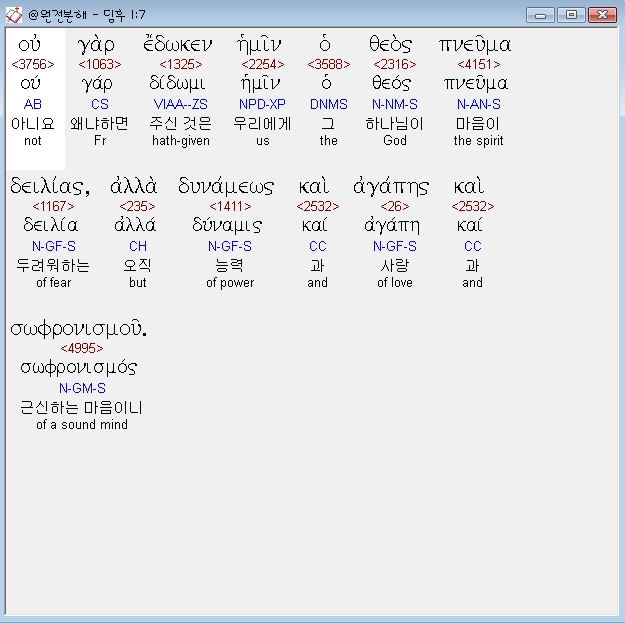The width and height of the screenshot is (625, 623).
Task: Click the parsing code VIAA--ZS
Action: [181, 104]
